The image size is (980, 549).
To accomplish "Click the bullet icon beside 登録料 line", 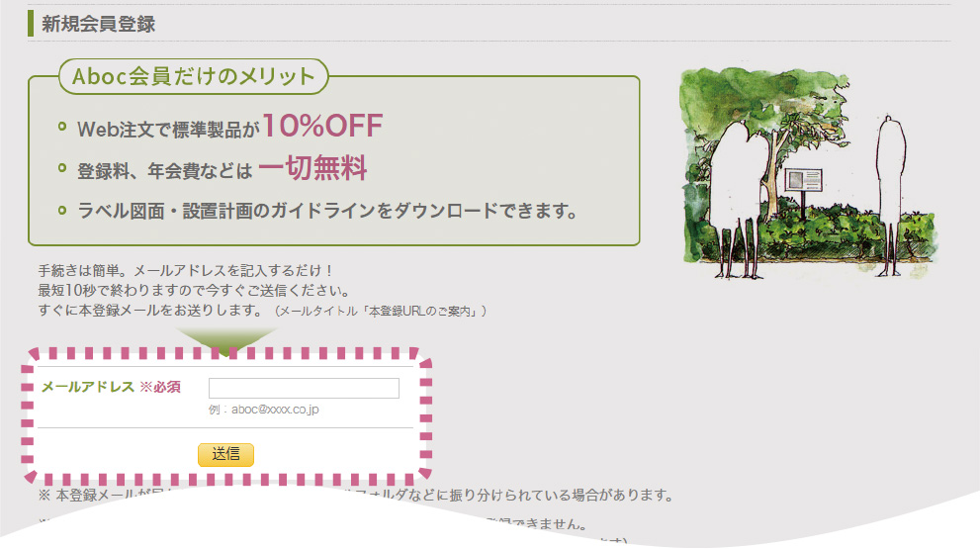I will (62, 168).
